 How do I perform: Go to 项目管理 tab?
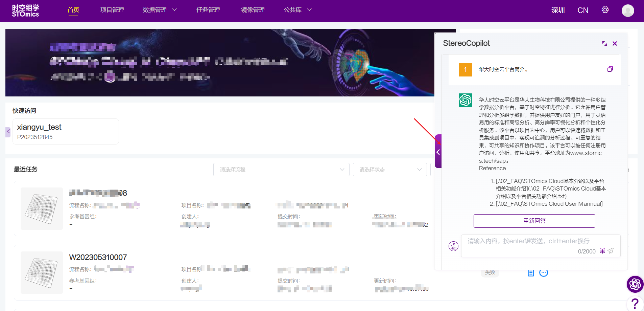click(x=112, y=10)
